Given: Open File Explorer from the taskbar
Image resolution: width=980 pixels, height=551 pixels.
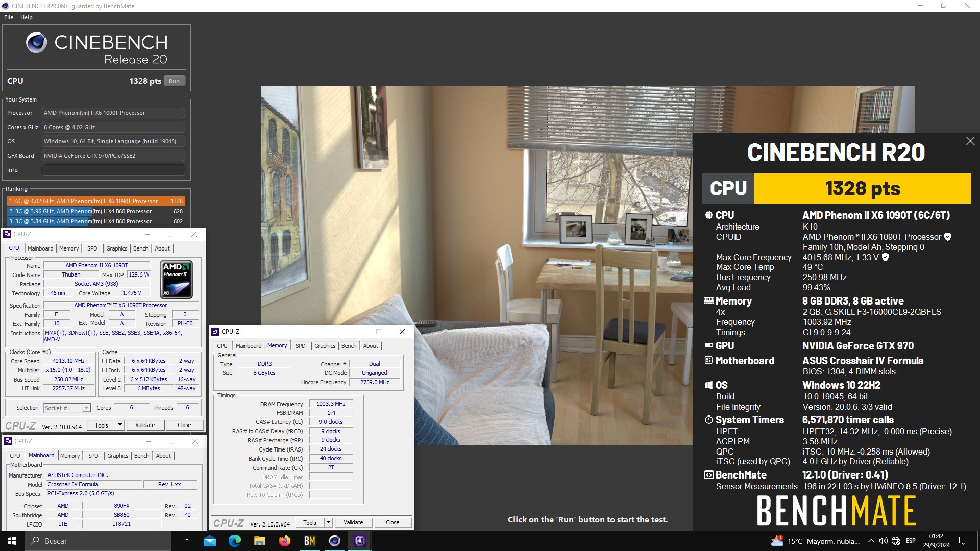Looking at the screenshot, I should (259, 541).
